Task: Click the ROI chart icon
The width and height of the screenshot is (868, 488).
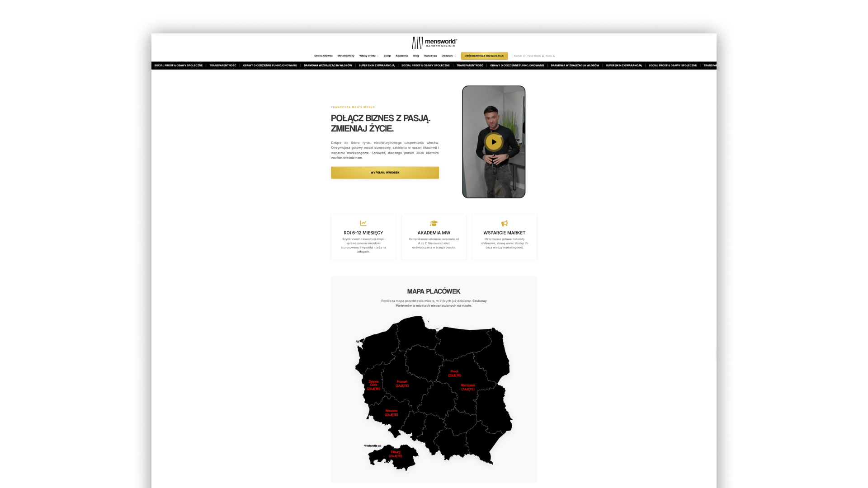Action: click(x=363, y=223)
